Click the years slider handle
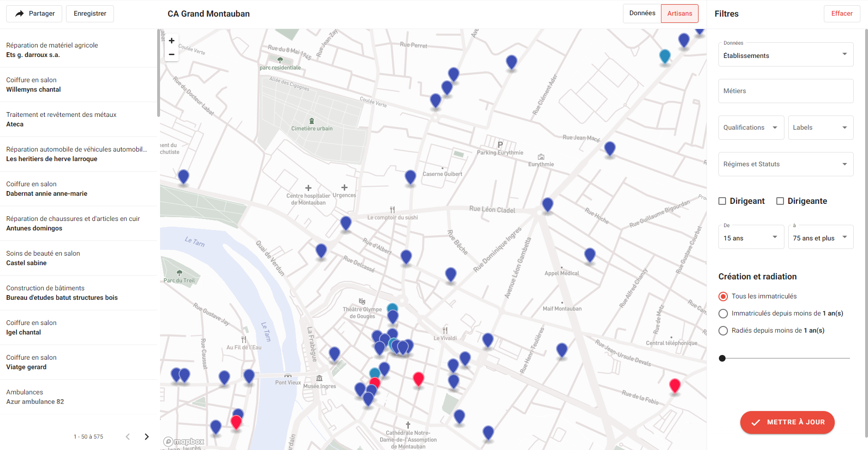Viewport: 868px width, 450px height. click(x=722, y=358)
